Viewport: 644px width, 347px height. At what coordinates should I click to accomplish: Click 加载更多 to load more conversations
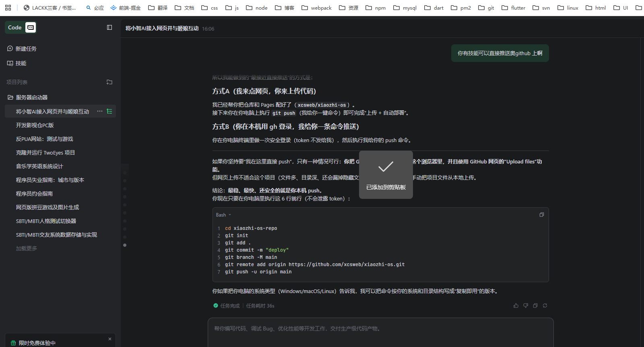click(27, 248)
